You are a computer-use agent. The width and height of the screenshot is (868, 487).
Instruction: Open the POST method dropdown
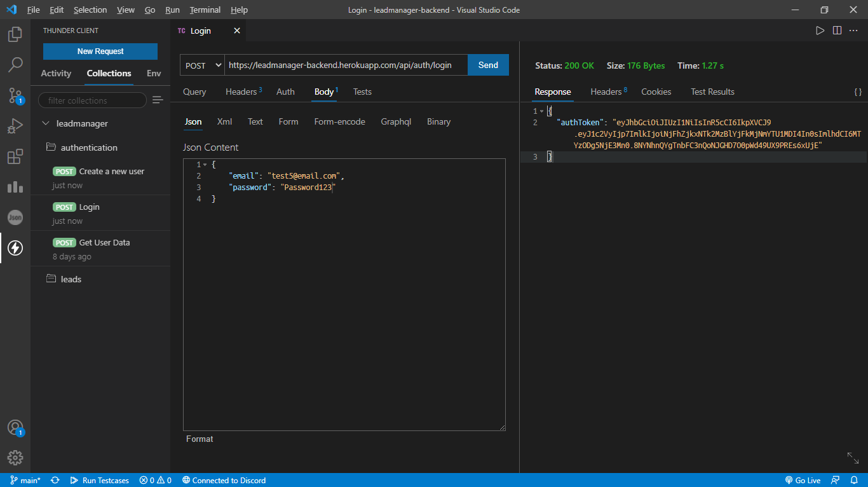(x=202, y=65)
